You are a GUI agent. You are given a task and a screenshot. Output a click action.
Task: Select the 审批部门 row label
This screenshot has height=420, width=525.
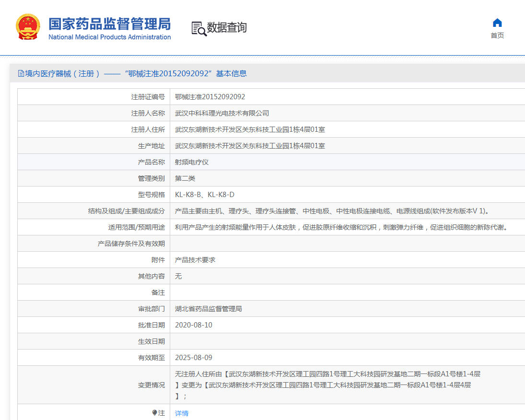[x=152, y=309]
